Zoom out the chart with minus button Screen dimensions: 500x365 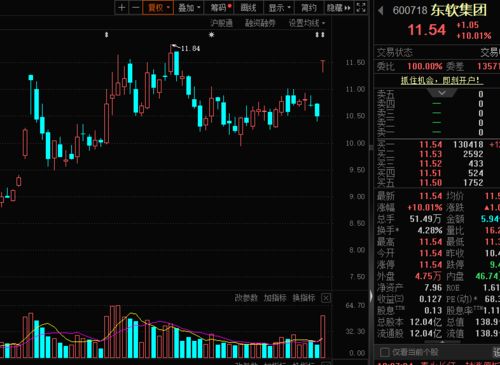point(135,7)
